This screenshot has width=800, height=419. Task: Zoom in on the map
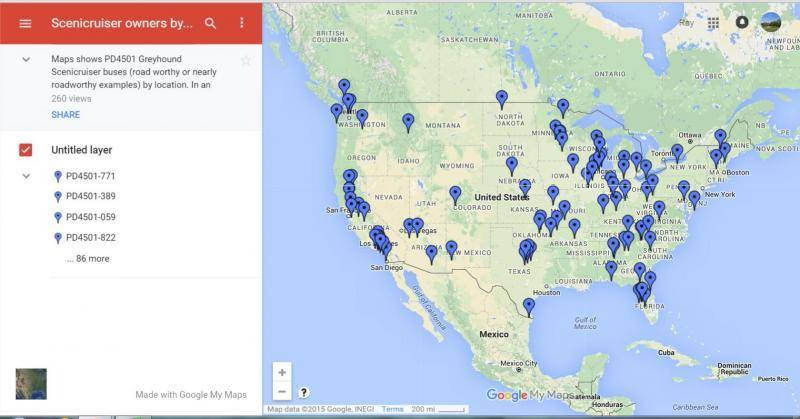tap(282, 372)
